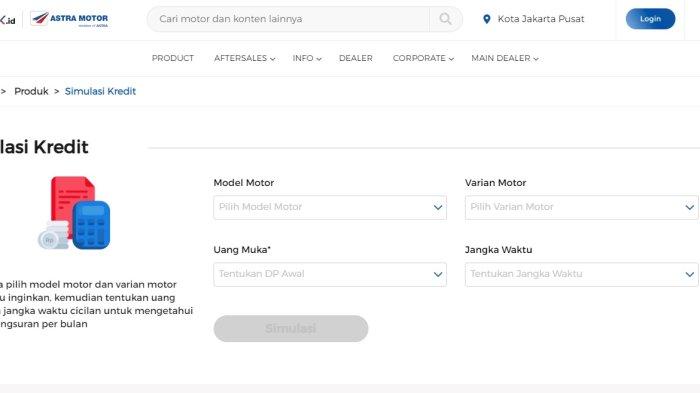The image size is (700, 393).
Task: Click the Login button
Action: click(x=650, y=19)
